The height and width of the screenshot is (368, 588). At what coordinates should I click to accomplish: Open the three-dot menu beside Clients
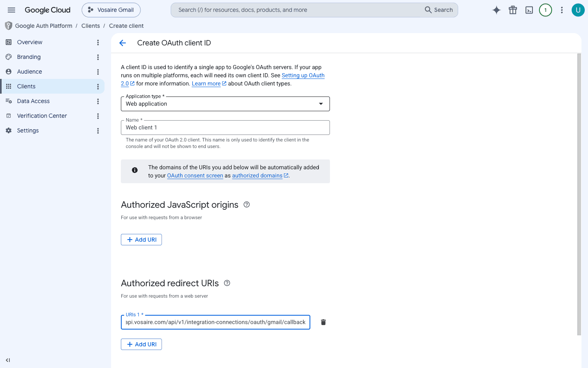coord(98,87)
